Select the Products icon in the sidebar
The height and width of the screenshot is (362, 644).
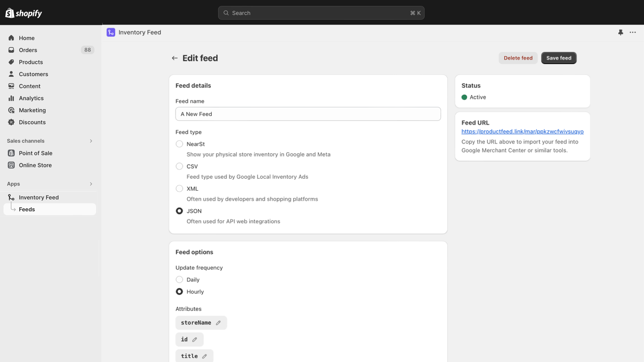point(12,62)
